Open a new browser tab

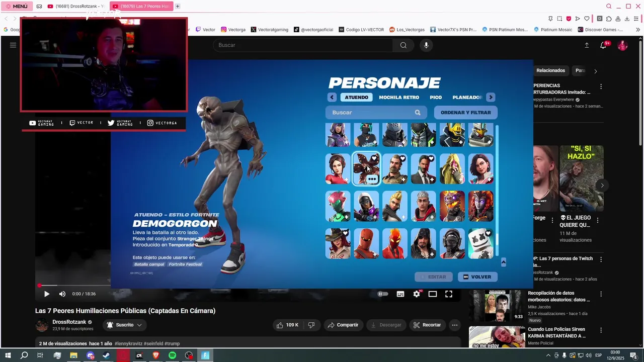(178, 7)
